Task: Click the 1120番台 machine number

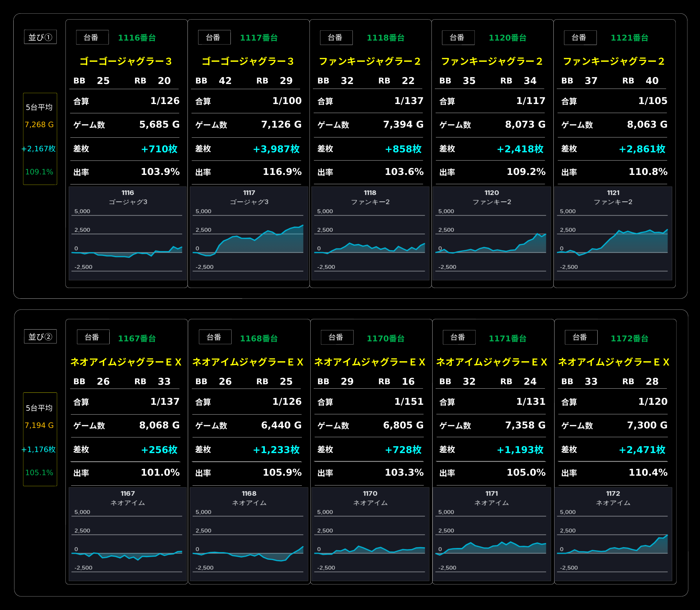Action: 507,38
